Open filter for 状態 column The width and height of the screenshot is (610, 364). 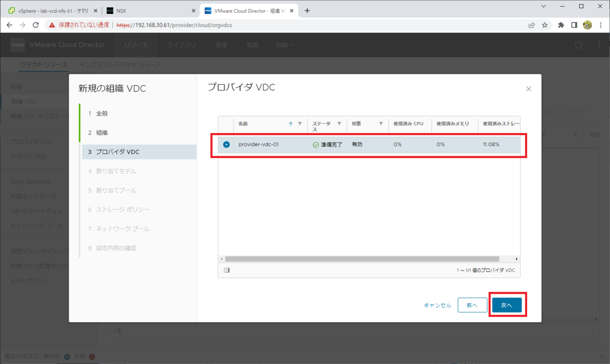pyautogui.click(x=381, y=123)
